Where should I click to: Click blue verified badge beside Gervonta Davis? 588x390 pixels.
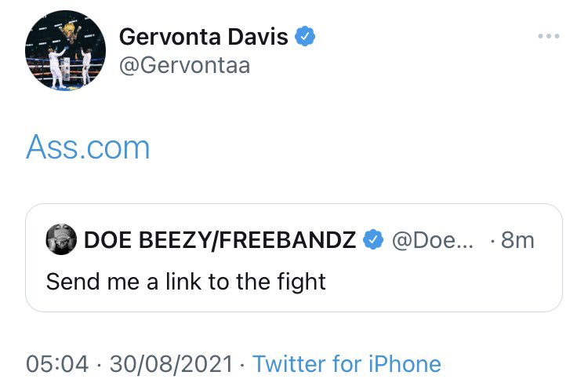point(305,37)
